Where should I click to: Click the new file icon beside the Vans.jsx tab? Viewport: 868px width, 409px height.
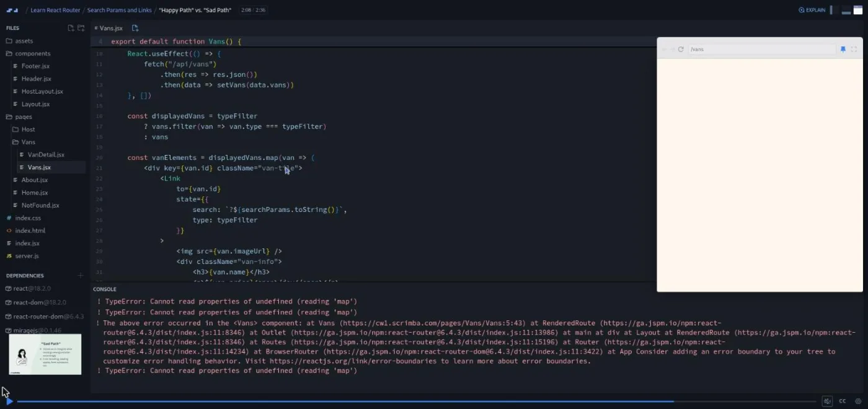pyautogui.click(x=135, y=28)
